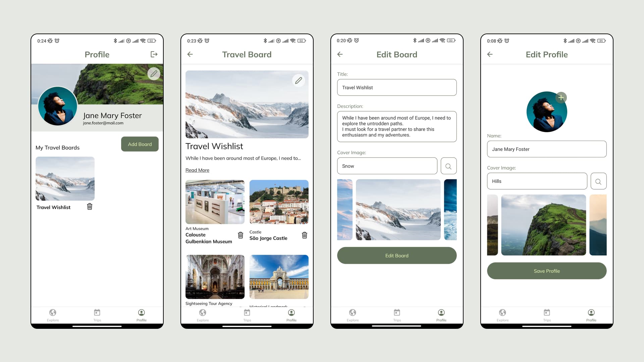644x362 pixels.
Task: Click the back arrow on Edit Board screen
Action: coord(340,54)
